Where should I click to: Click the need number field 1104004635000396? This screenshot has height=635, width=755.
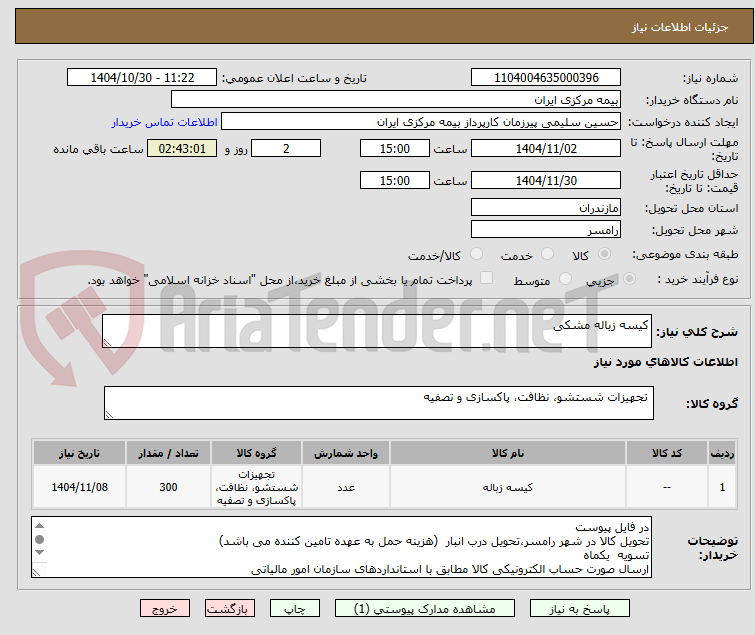(x=546, y=78)
